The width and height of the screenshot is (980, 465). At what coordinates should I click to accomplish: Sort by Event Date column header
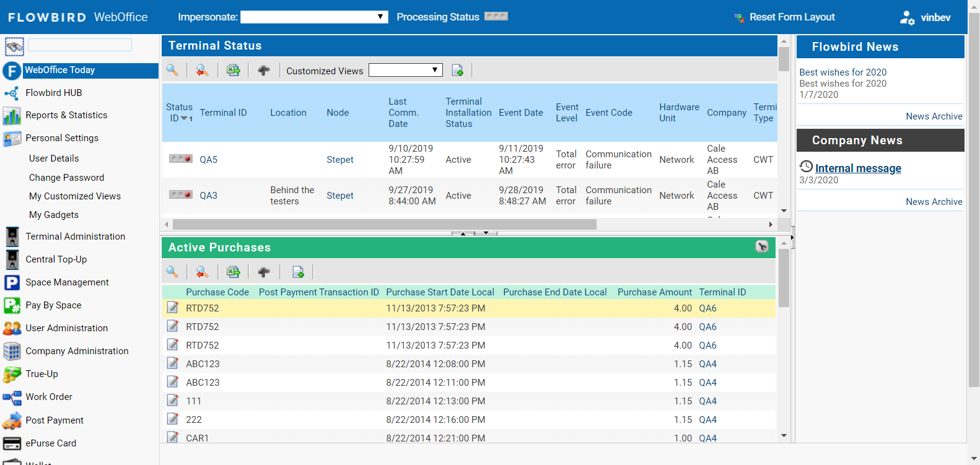(x=521, y=113)
